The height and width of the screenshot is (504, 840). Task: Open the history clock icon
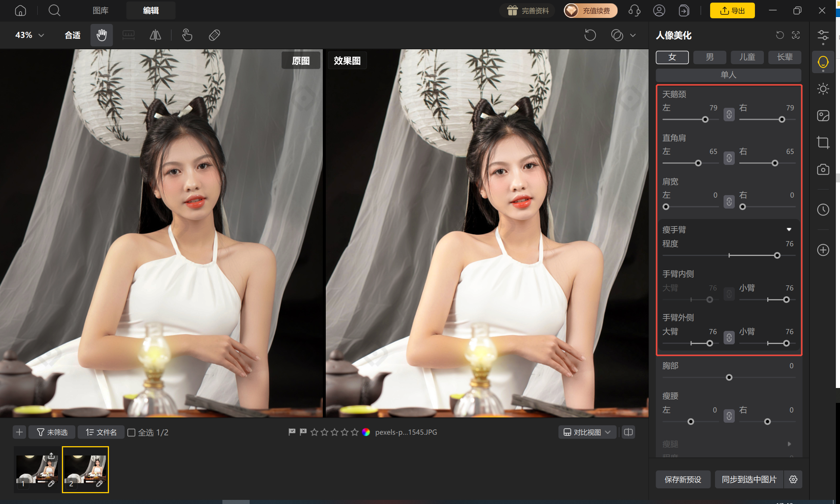(x=823, y=210)
